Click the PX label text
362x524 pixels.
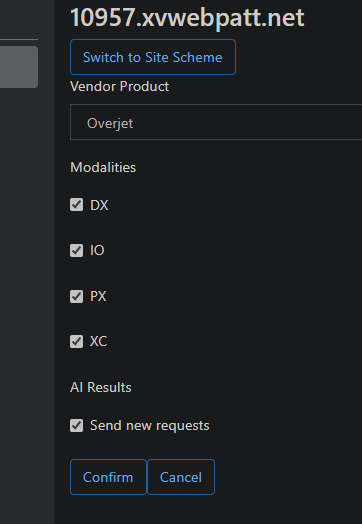(x=98, y=296)
